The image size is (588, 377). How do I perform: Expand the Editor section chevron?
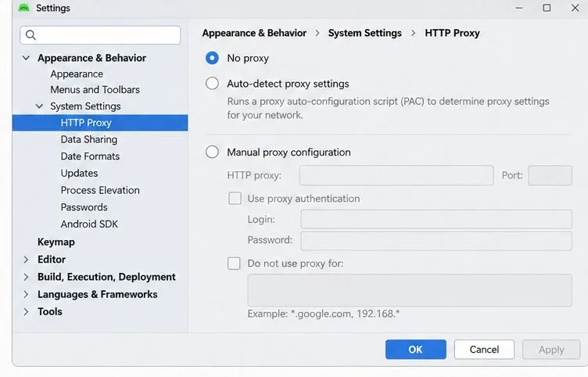pyautogui.click(x=26, y=259)
